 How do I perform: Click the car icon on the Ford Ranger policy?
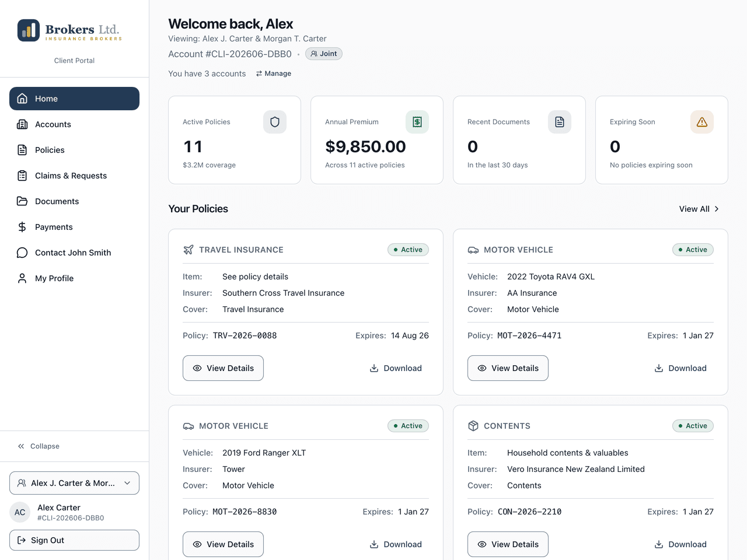coord(188,426)
